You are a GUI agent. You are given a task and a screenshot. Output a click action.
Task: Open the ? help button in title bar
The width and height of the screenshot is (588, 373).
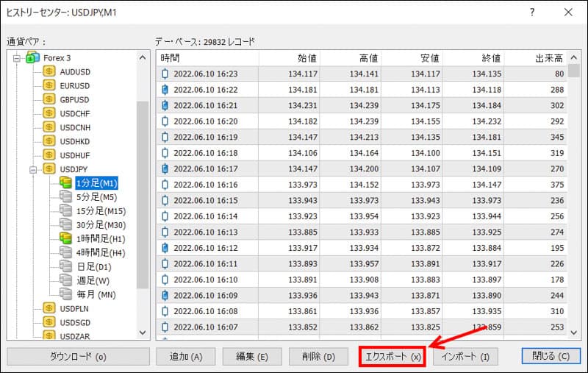coord(532,12)
